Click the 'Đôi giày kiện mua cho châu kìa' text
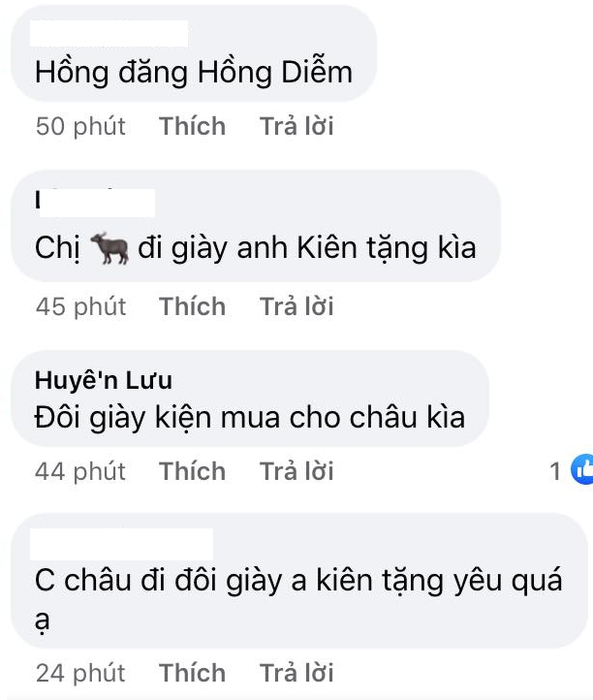593x700 pixels. point(250,418)
